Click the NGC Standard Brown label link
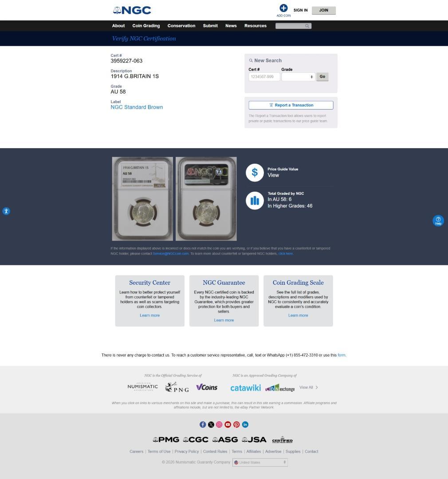Screen dimensions: 448x479 pos(137,107)
